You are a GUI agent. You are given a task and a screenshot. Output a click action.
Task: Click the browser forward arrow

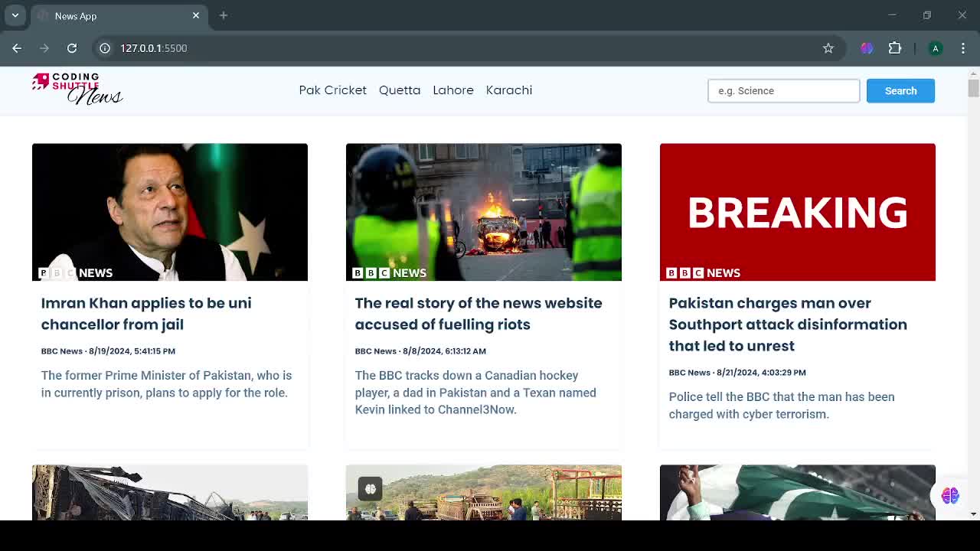coord(44,48)
